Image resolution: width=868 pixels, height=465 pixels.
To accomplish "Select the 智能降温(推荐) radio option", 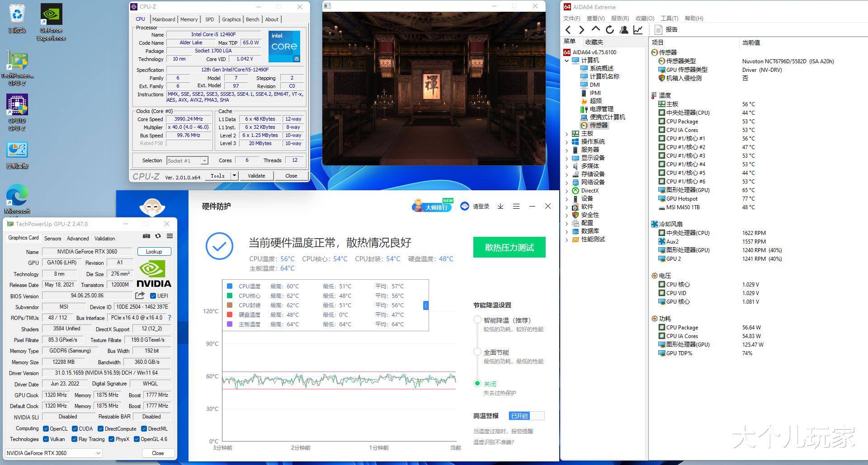I will 478,319.
